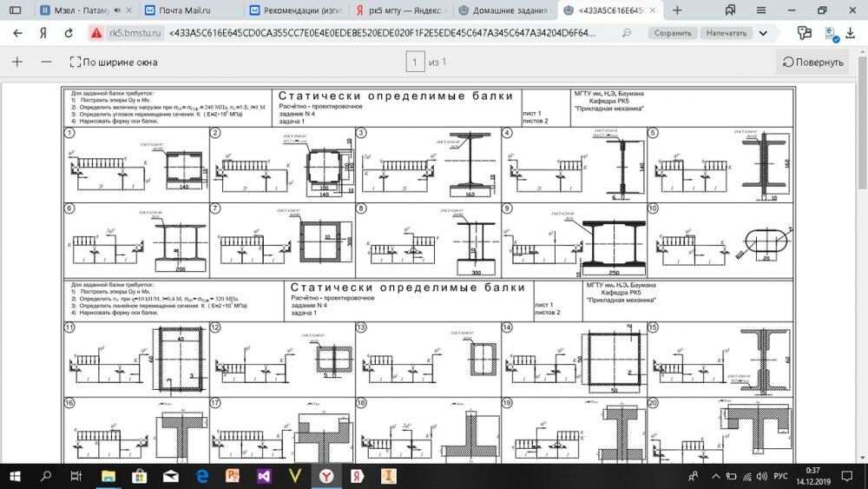Open Windows taskbar search
The height and width of the screenshot is (489, 868).
click(x=46, y=476)
